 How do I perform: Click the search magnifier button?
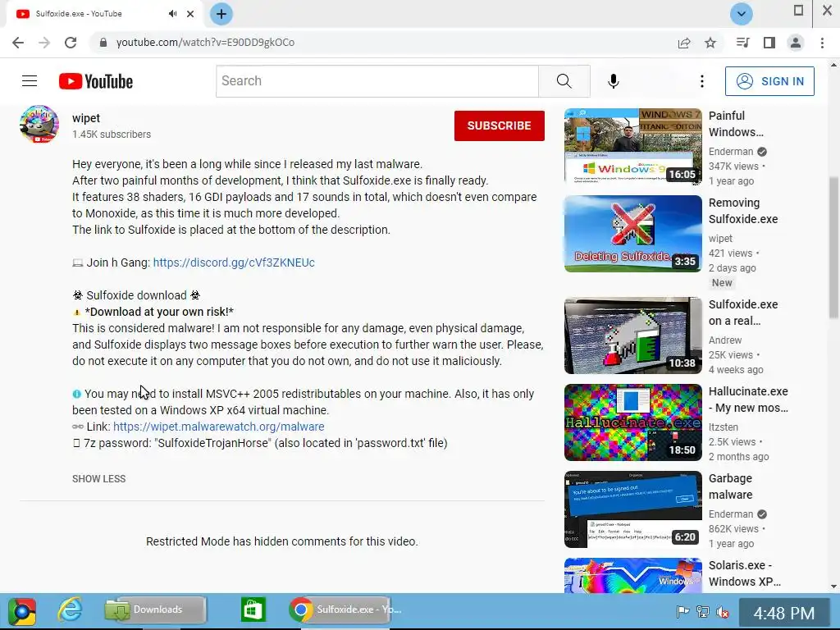[564, 81]
